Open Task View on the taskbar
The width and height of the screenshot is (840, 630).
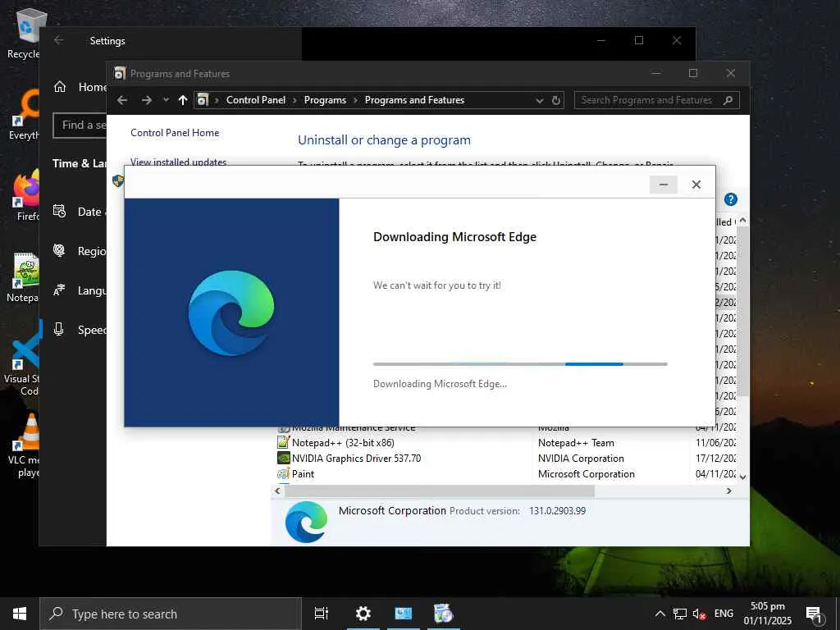[322, 614]
